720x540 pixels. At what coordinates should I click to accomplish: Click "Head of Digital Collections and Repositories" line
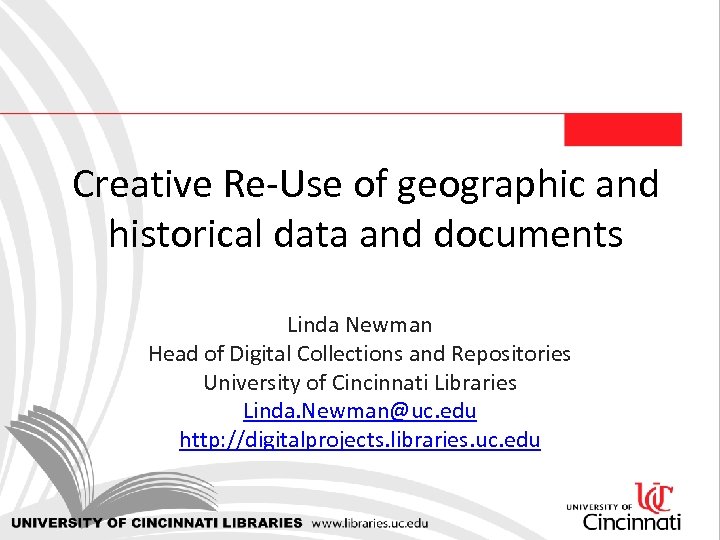pos(360,354)
